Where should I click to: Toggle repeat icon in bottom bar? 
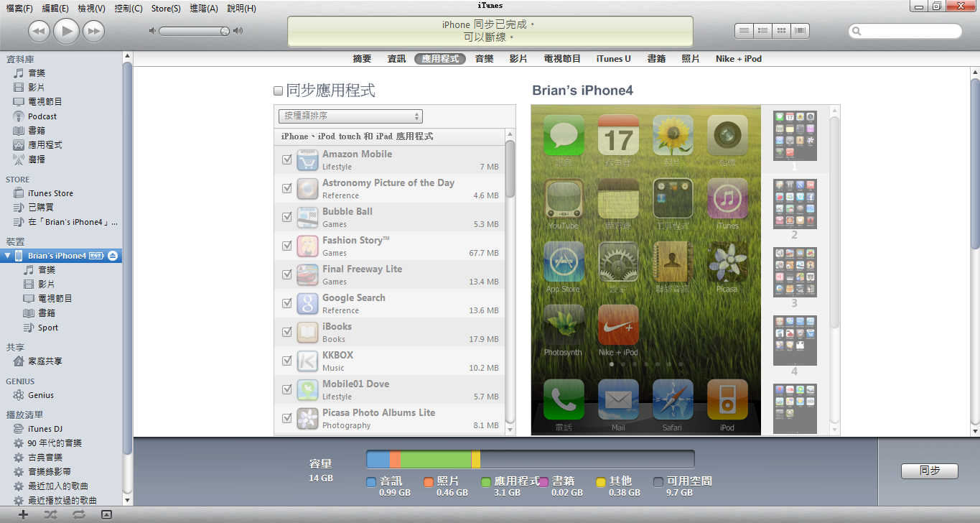(78, 514)
